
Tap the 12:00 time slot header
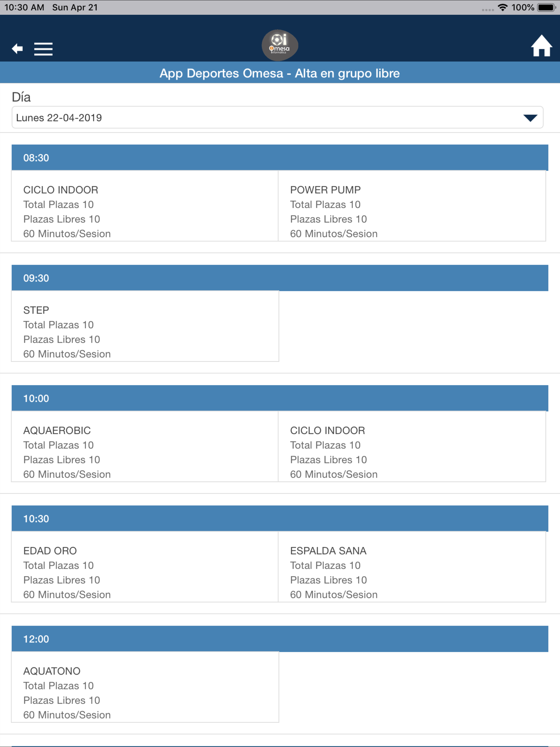[x=280, y=639]
